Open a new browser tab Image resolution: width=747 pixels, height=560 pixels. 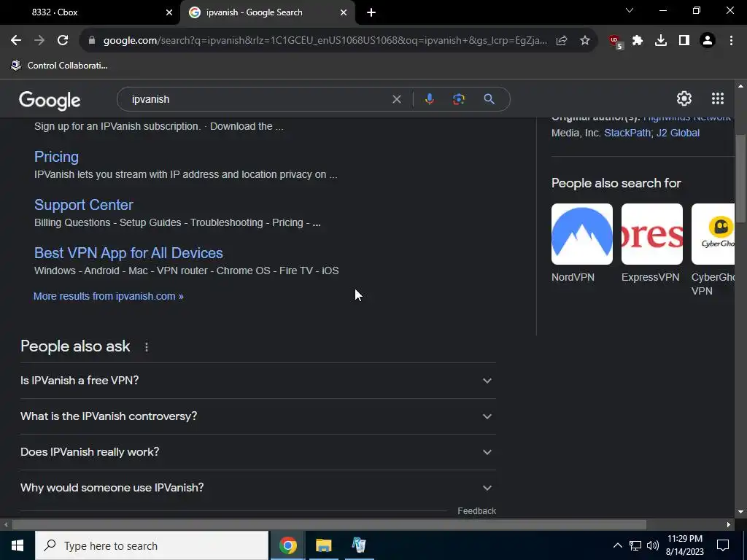point(371,12)
